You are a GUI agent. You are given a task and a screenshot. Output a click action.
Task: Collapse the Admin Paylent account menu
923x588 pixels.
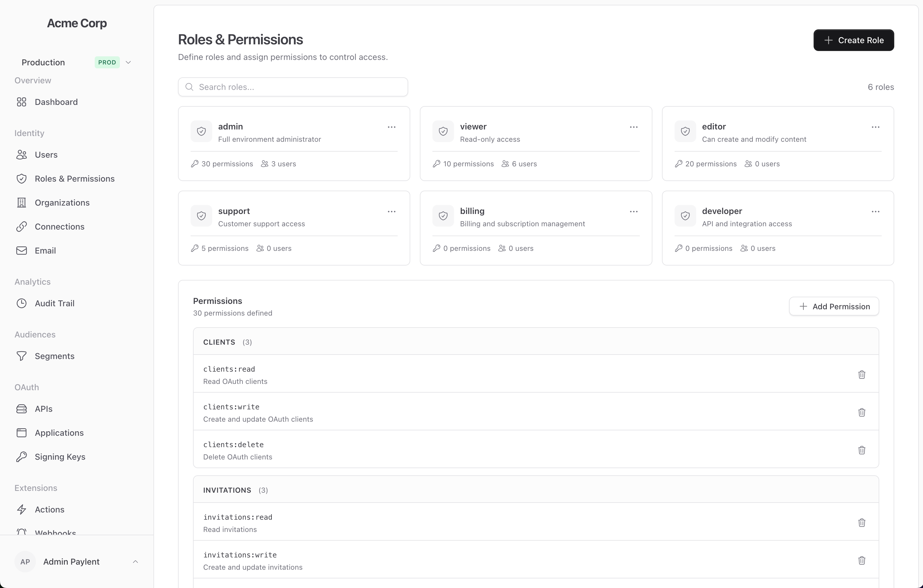coord(135,562)
